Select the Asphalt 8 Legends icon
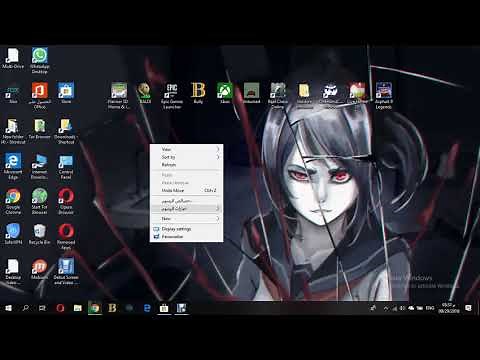 (384, 95)
